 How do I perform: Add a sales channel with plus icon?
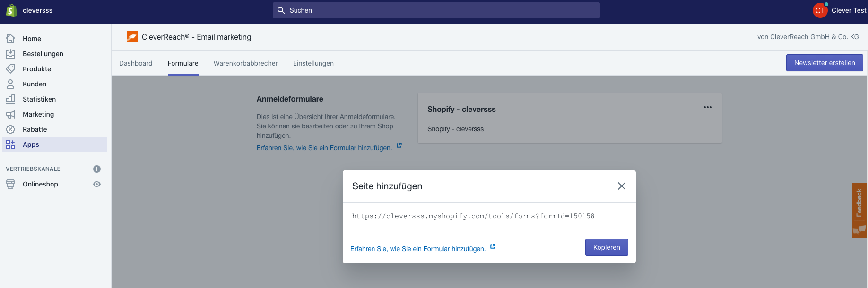tap(97, 169)
